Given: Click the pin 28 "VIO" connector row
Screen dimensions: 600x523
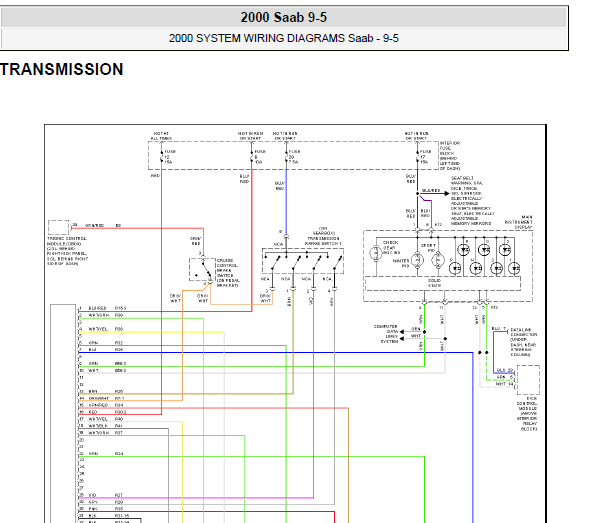Looking at the screenshot, I should pos(101,495).
